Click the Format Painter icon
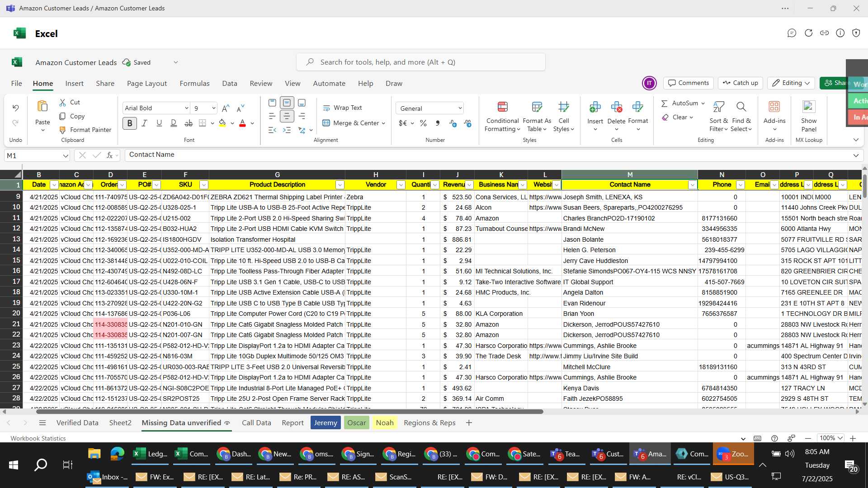The height and width of the screenshot is (488, 868). 63,130
